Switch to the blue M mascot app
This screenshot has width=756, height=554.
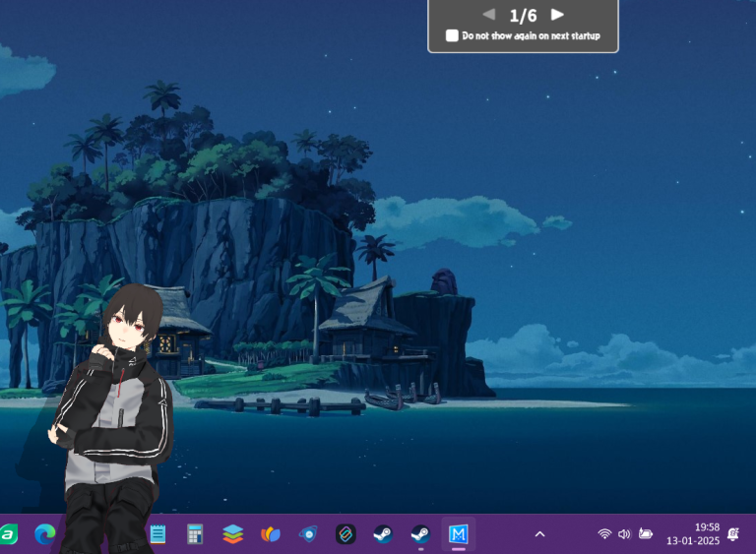459,534
